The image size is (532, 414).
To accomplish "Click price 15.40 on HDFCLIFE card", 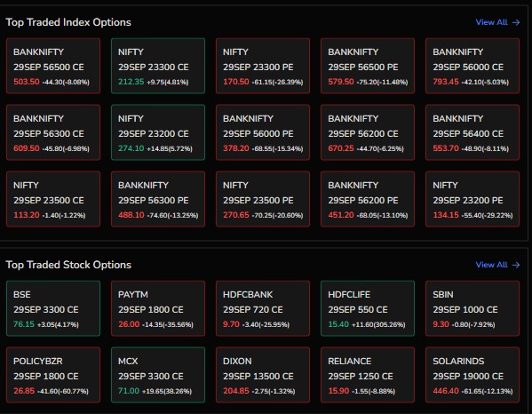I will click(x=338, y=324).
